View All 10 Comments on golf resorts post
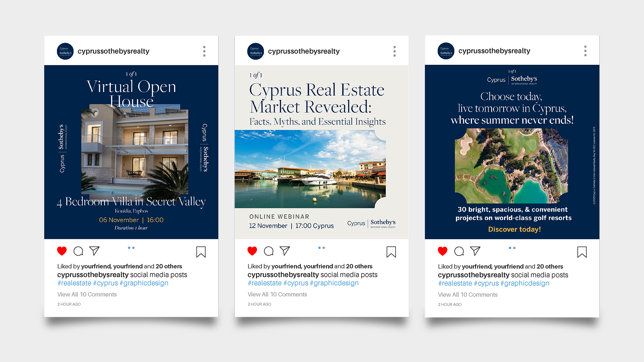 pos(468,294)
